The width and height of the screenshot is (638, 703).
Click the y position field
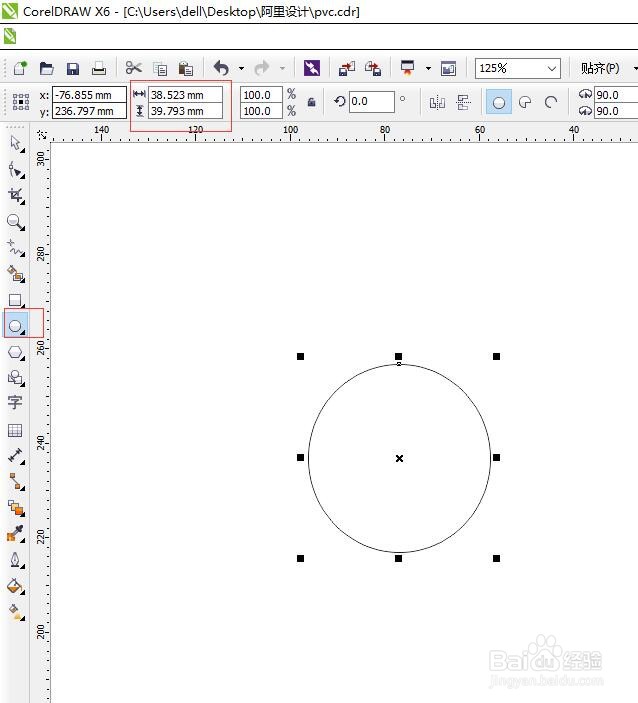click(89, 111)
